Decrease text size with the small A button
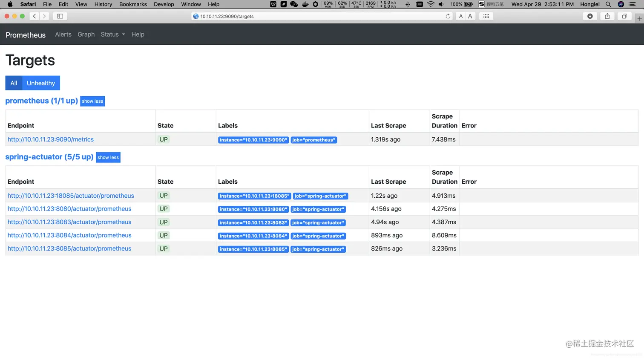The width and height of the screenshot is (644, 358). pos(461,16)
